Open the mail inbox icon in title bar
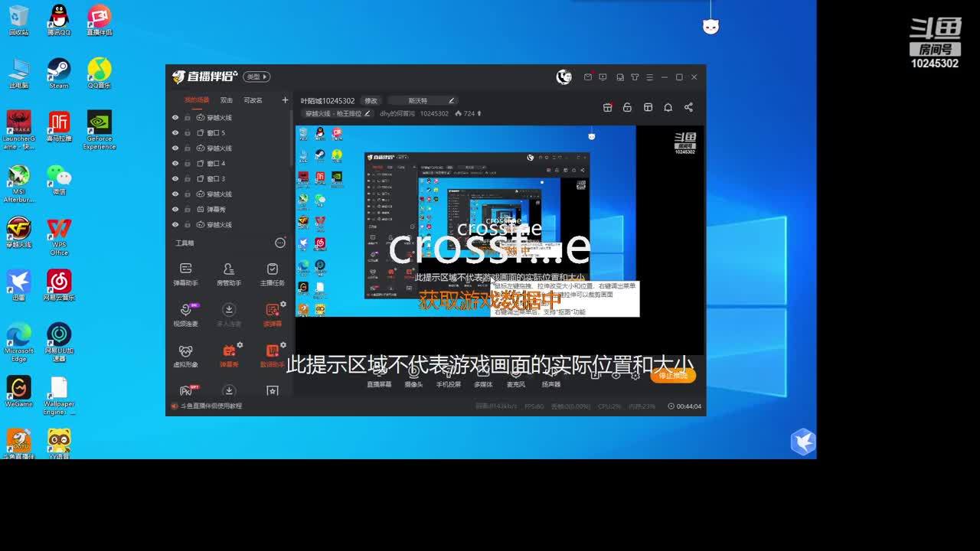The image size is (980, 551). pos(587,77)
